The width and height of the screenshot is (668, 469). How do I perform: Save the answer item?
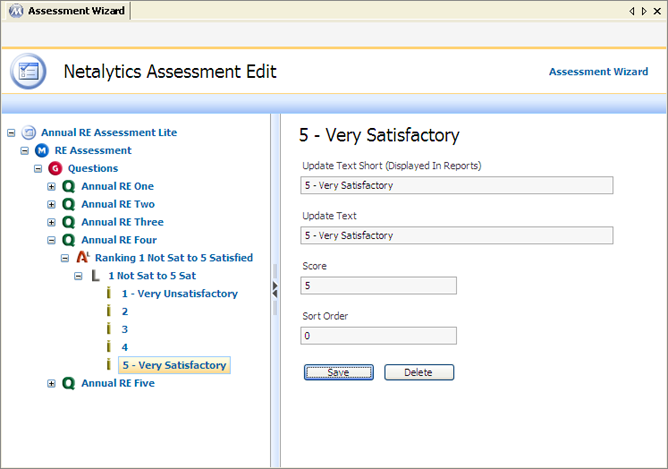(339, 372)
